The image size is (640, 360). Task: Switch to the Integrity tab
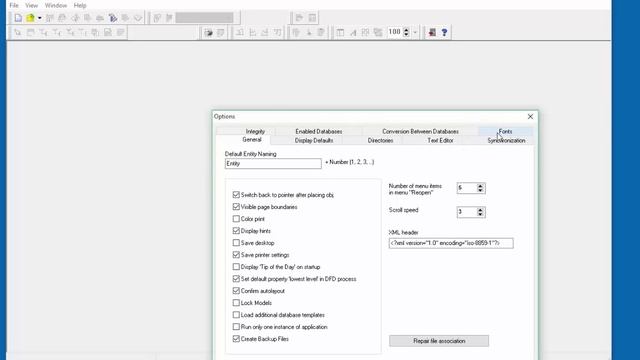pos(255,131)
